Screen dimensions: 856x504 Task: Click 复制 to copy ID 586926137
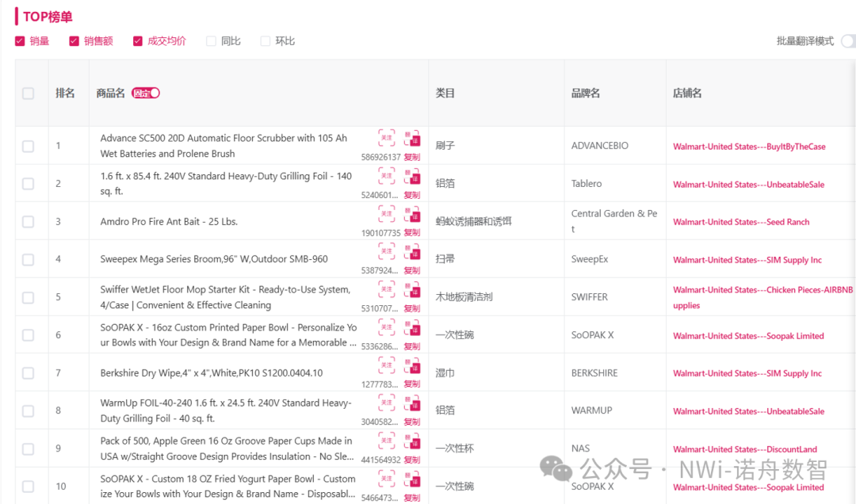pos(412,157)
